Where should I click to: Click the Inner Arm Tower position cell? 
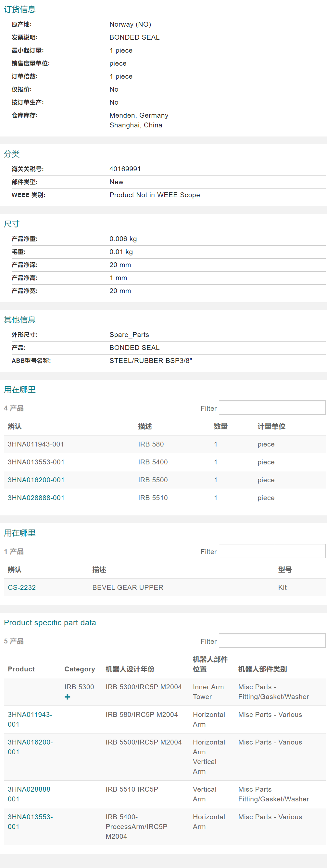[208, 692]
